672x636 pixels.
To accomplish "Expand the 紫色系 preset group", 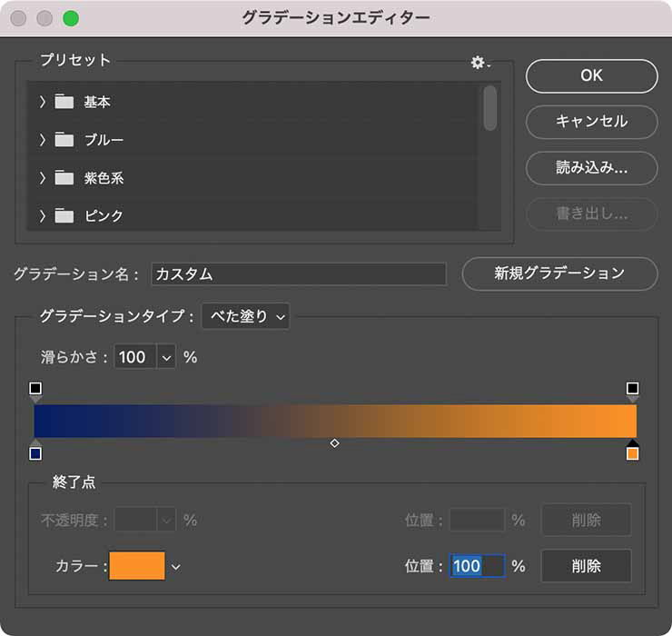I will tap(43, 178).
